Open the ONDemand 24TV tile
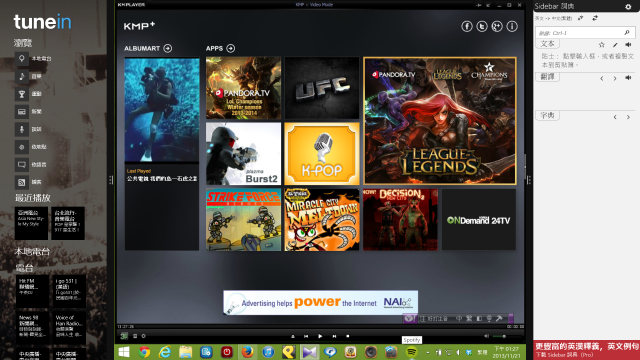This screenshot has height=360, width=640. pyautogui.click(x=479, y=220)
